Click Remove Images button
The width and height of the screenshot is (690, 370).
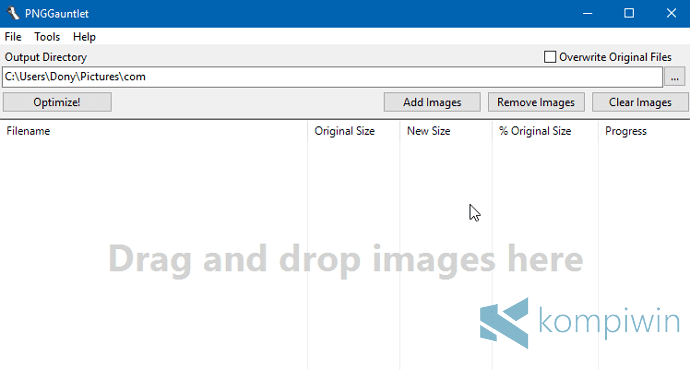coord(536,102)
